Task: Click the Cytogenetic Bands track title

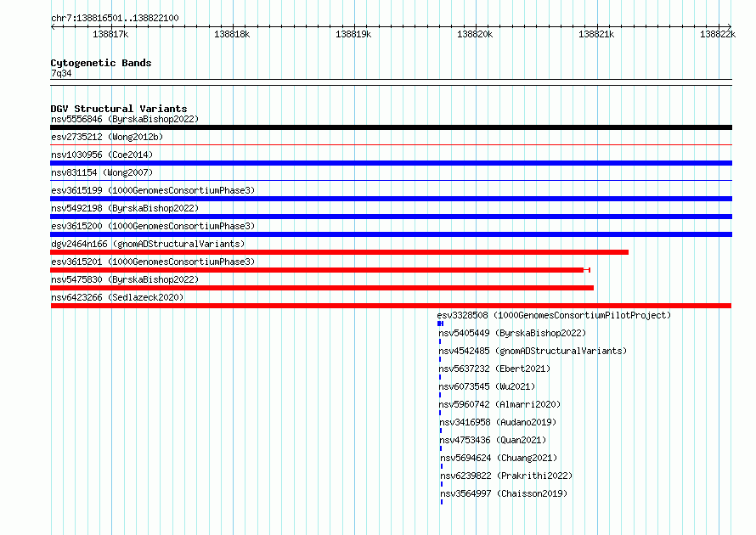Action: (x=101, y=63)
